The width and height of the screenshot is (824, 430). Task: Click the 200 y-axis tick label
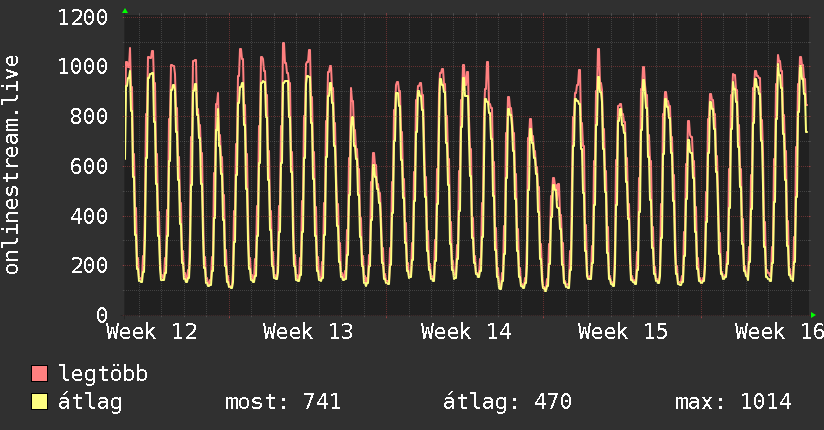[x=91, y=265]
